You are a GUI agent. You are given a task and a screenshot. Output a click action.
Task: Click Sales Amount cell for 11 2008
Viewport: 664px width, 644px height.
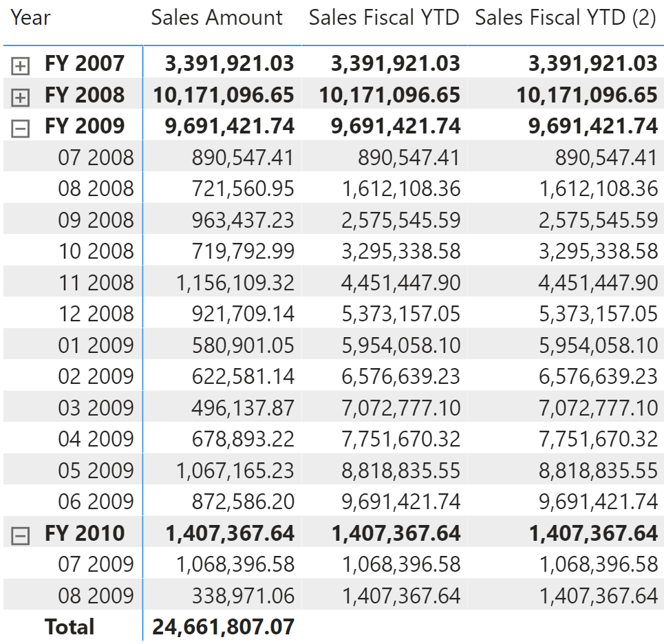[x=235, y=283]
